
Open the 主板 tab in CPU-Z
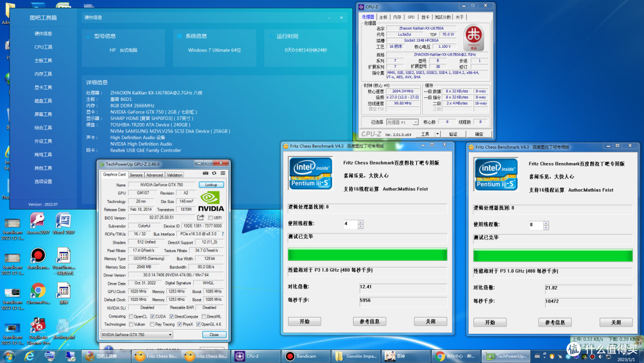[383, 17]
